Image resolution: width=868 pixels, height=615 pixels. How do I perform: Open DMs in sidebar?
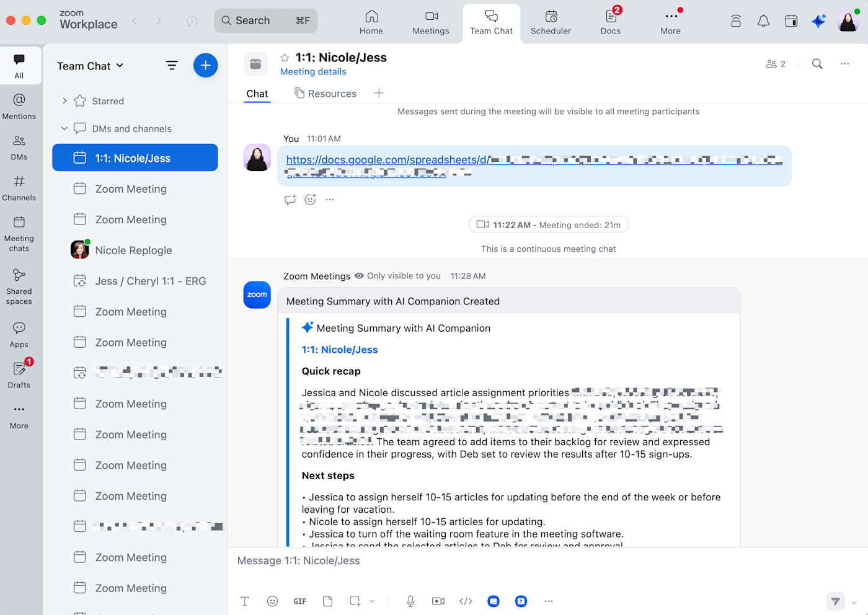[x=19, y=147]
